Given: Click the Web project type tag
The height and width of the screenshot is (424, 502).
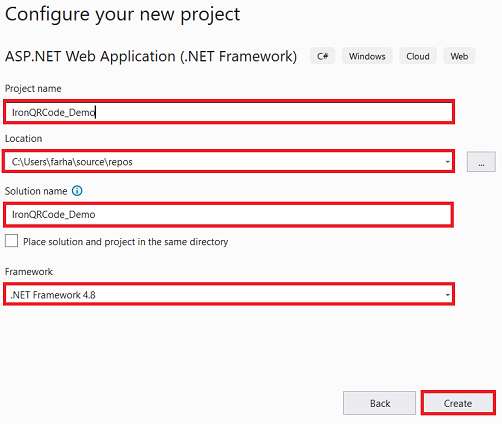Looking at the screenshot, I should (x=459, y=56).
